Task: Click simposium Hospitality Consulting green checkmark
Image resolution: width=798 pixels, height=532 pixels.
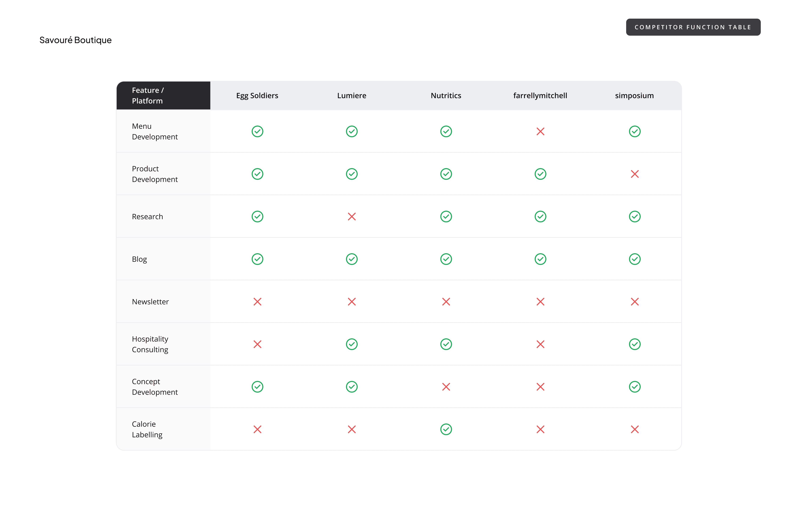Action: pyautogui.click(x=634, y=344)
